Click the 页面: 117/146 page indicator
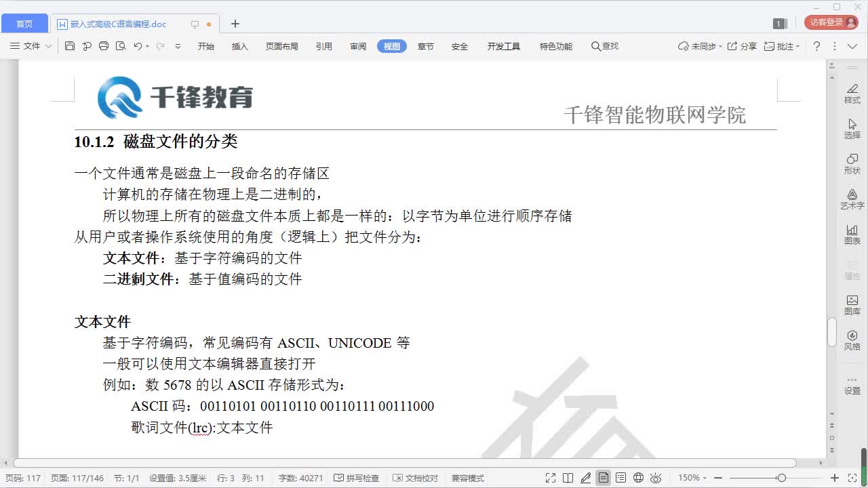This screenshot has width=868, height=488. click(77, 478)
